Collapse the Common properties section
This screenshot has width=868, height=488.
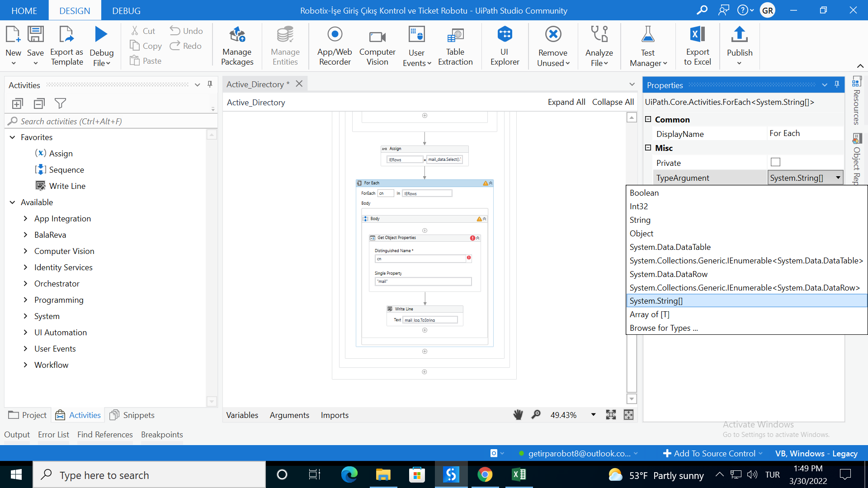(648, 119)
